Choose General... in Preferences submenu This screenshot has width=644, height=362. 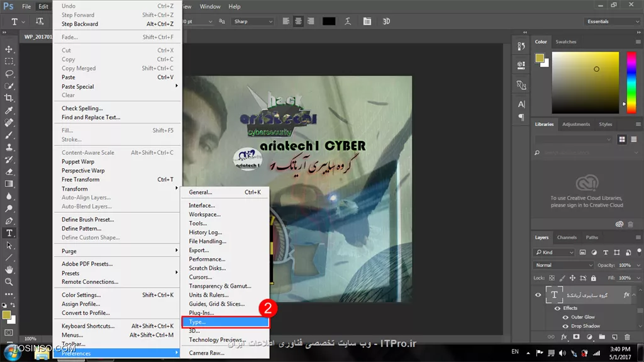[x=225, y=192]
